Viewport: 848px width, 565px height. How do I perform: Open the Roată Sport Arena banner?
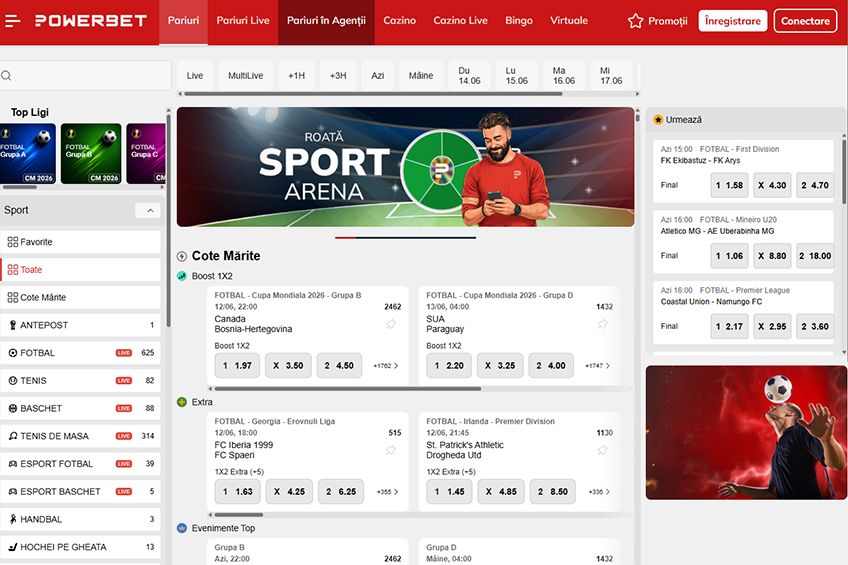click(406, 167)
